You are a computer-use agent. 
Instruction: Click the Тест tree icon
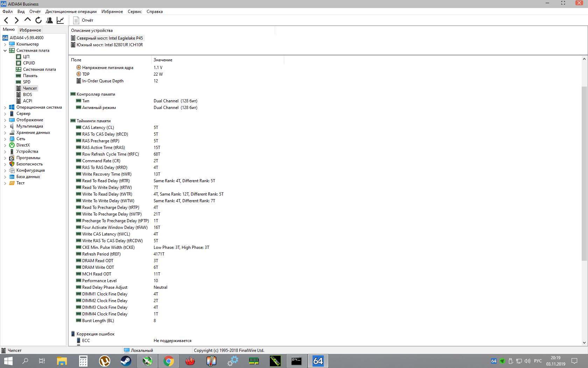pyautogui.click(x=12, y=183)
